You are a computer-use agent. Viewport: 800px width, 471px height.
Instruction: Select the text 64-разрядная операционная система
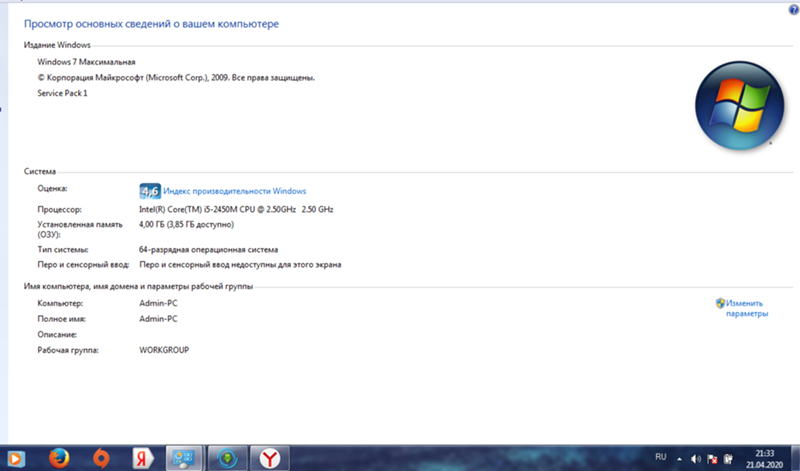coord(208,250)
